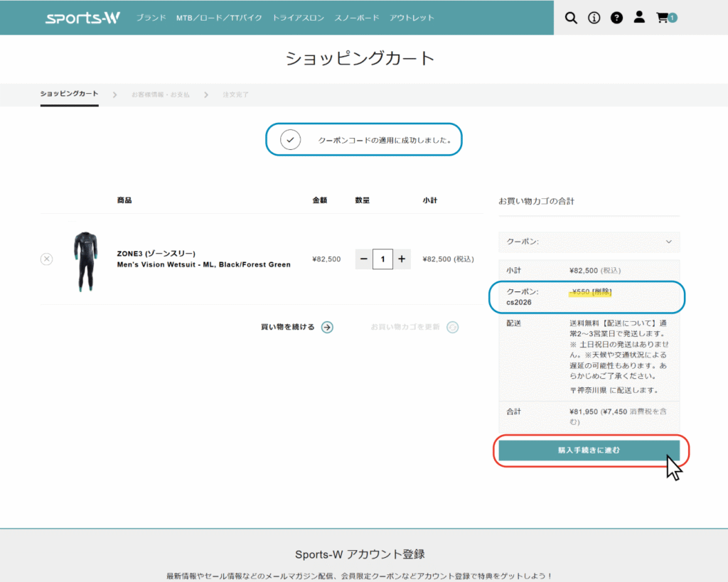Open the shopping cart icon with badge
Viewport: 728px width, 582px height.
pos(665,18)
